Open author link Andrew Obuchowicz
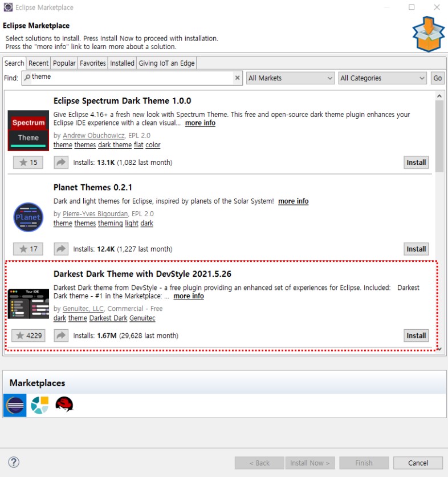The height and width of the screenshot is (477, 448). [93, 135]
